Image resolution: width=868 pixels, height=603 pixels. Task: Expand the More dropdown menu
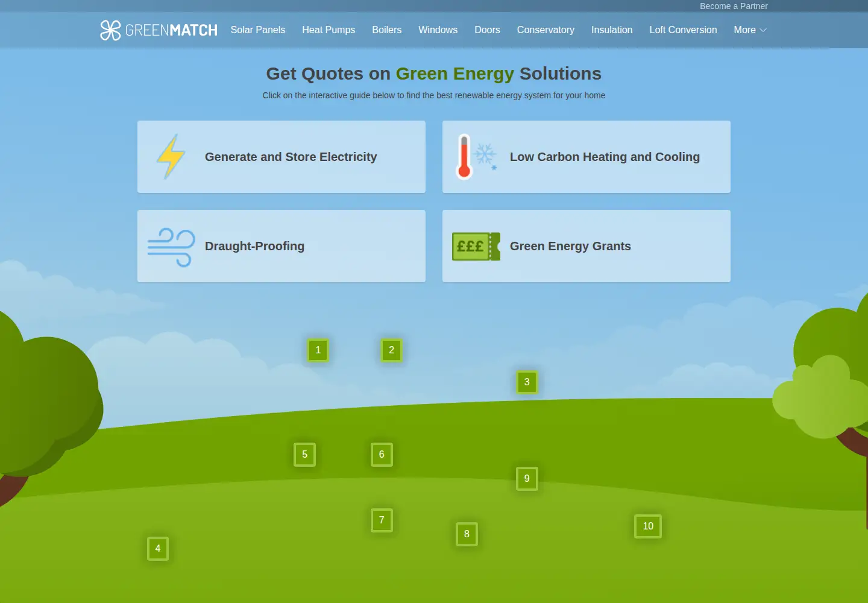[750, 30]
